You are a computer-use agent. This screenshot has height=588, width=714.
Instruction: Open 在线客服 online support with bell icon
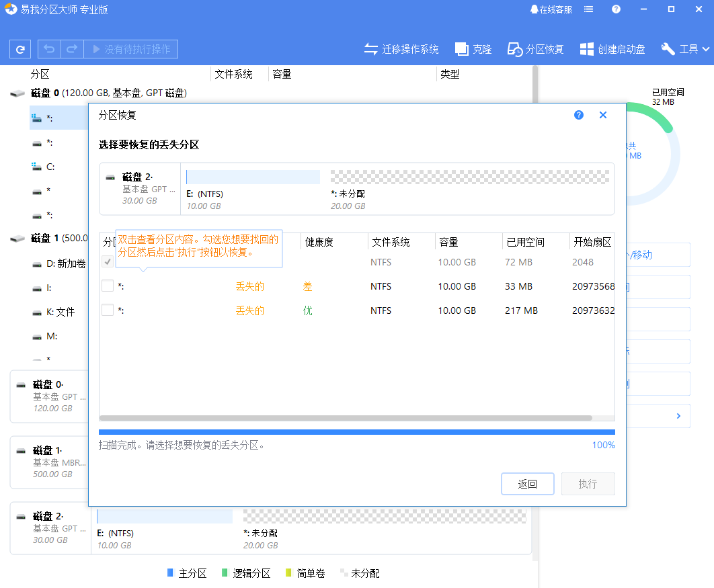click(550, 9)
